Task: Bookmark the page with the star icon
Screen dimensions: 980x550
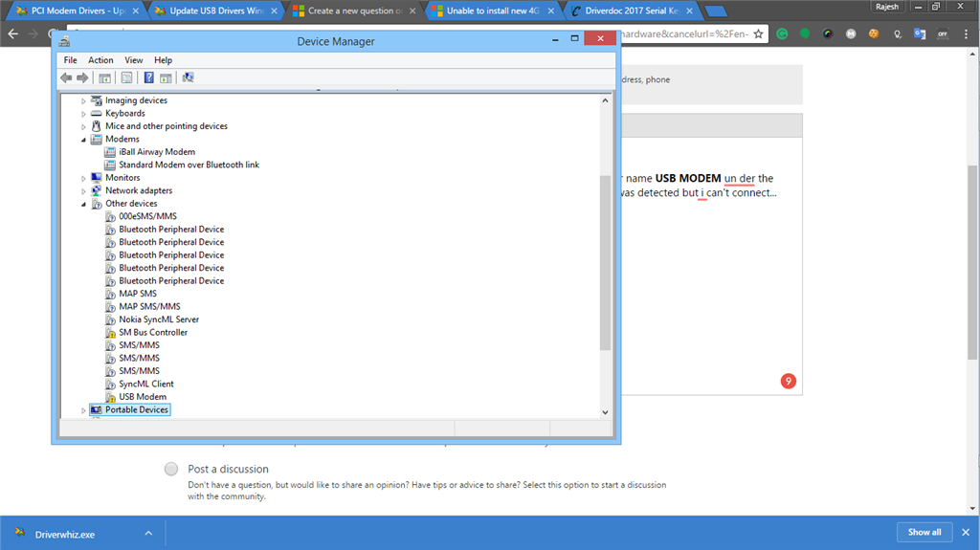Action: pyautogui.click(x=758, y=33)
